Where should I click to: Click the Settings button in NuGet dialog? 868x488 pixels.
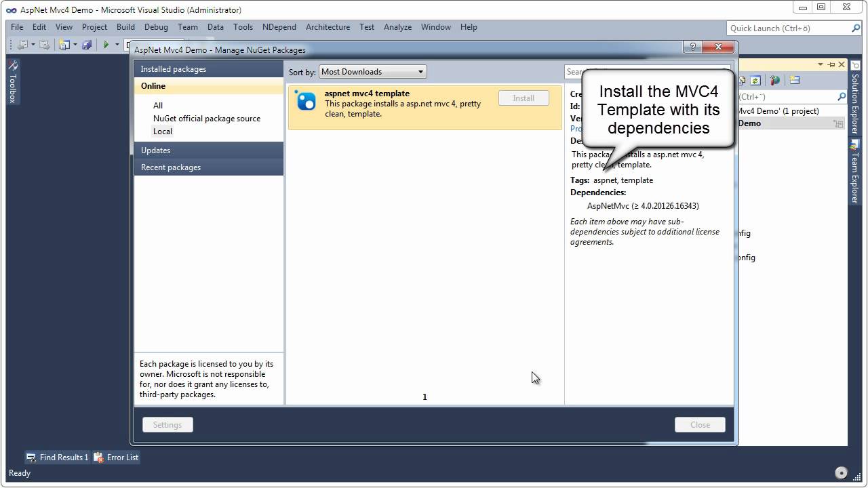(167, 425)
